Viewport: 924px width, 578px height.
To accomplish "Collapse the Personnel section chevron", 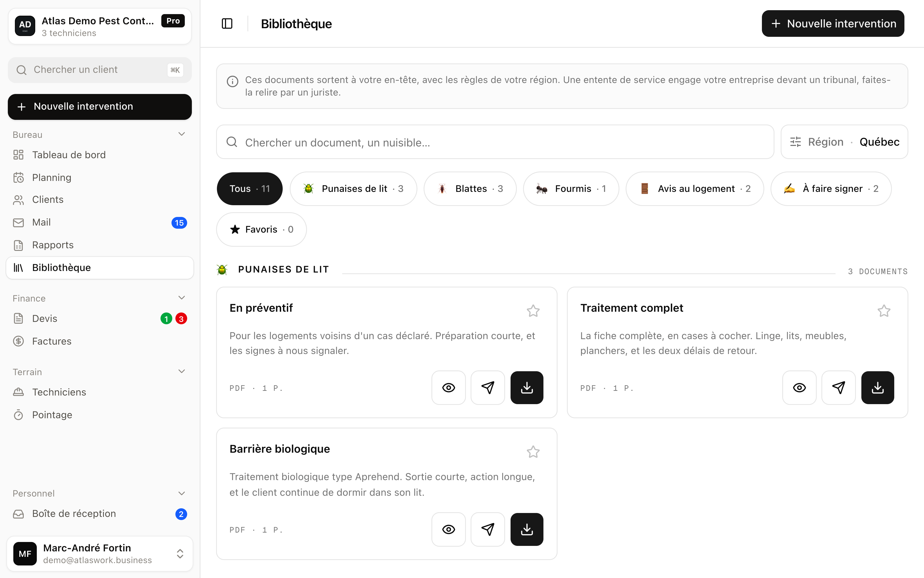I will (182, 493).
